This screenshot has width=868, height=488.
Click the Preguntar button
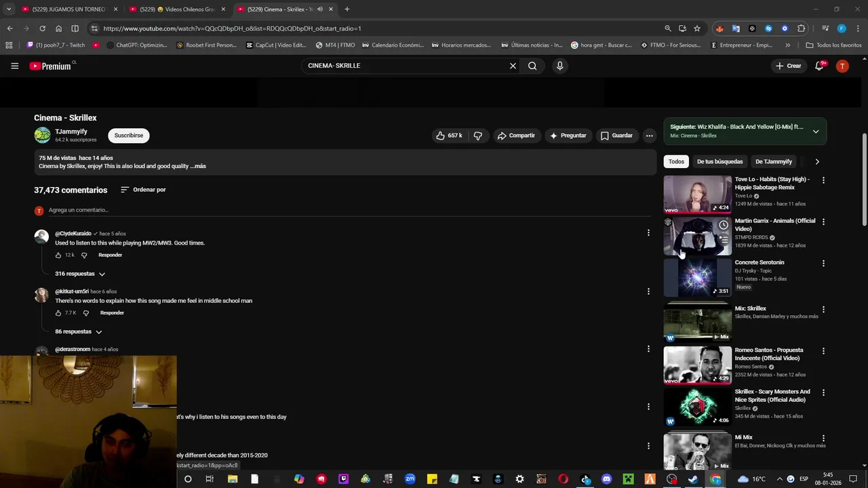[x=568, y=136]
